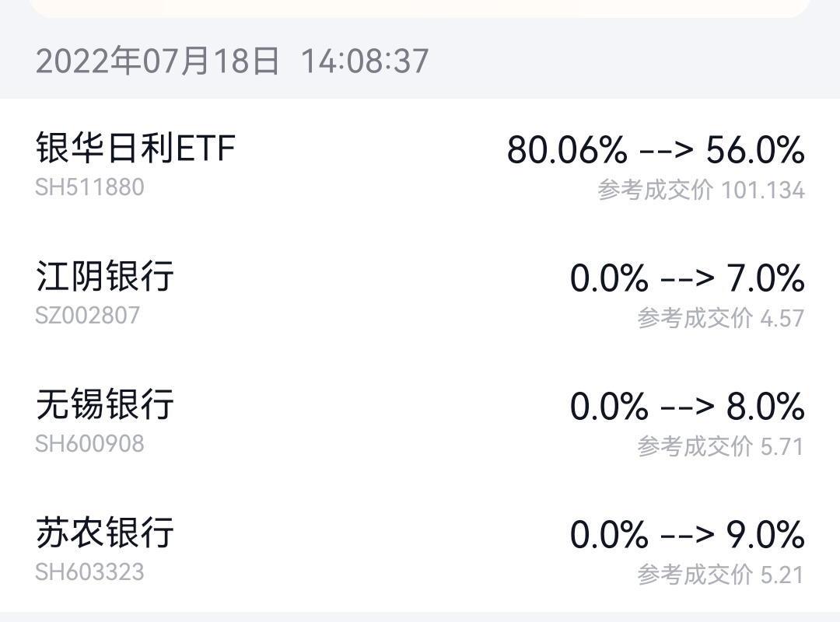Click the SZ002807 stock code
840x622 pixels.
tap(88, 316)
